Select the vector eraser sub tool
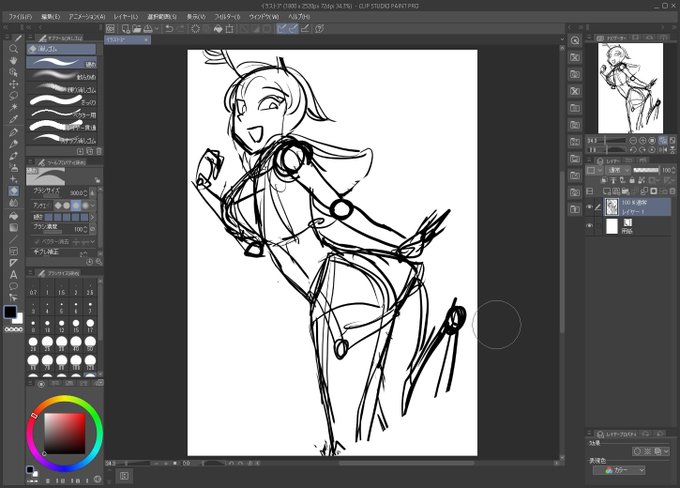 (x=62, y=114)
